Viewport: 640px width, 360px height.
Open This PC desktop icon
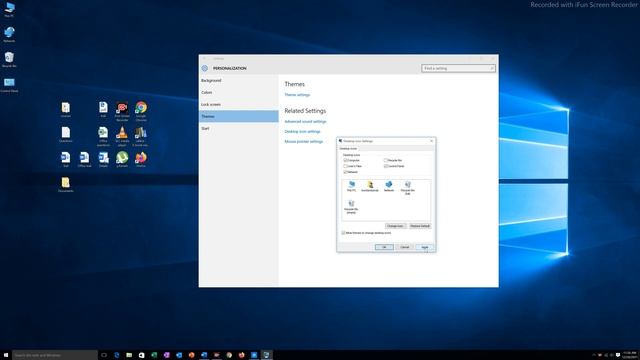(9, 10)
